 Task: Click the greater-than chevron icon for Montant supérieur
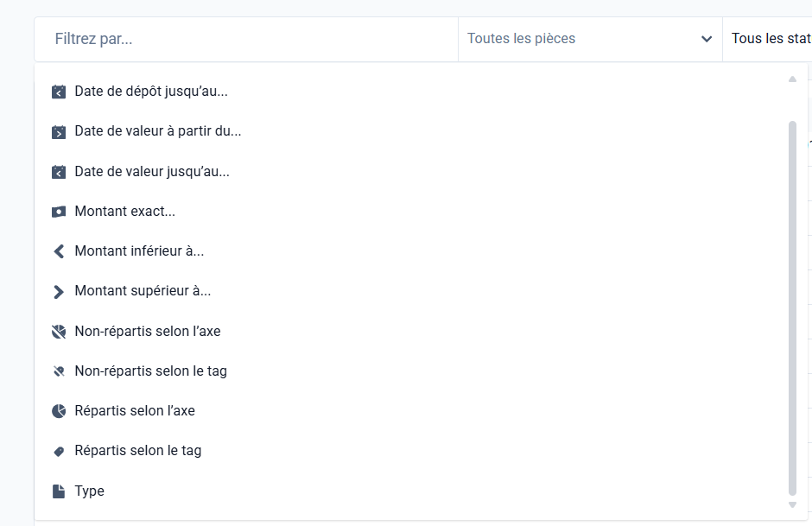click(59, 292)
